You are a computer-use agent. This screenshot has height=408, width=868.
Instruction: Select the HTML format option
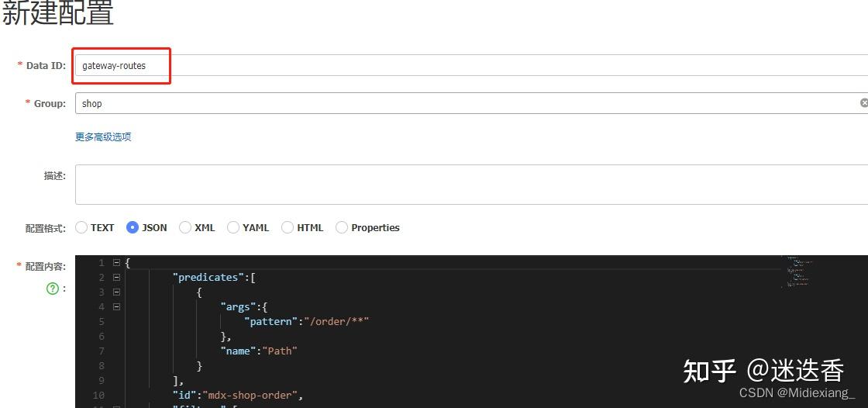point(288,227)
